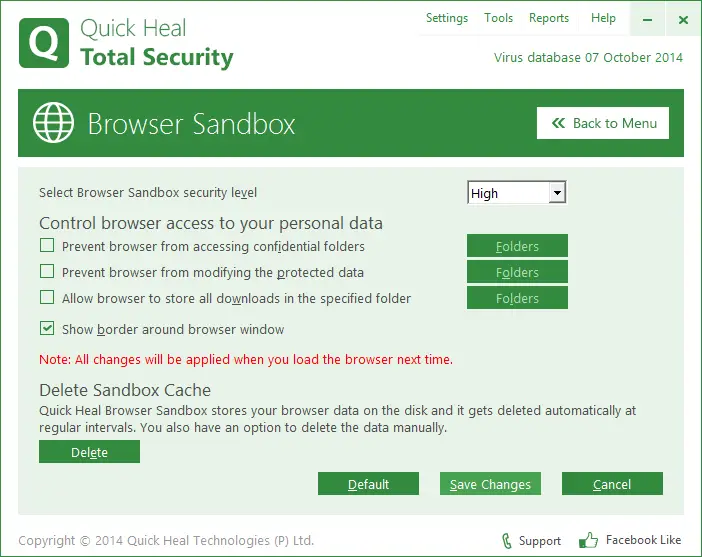Delete the sandbox cache
Image resolution: width=702 pixels, height=557 pixels.
click(89, 452)
